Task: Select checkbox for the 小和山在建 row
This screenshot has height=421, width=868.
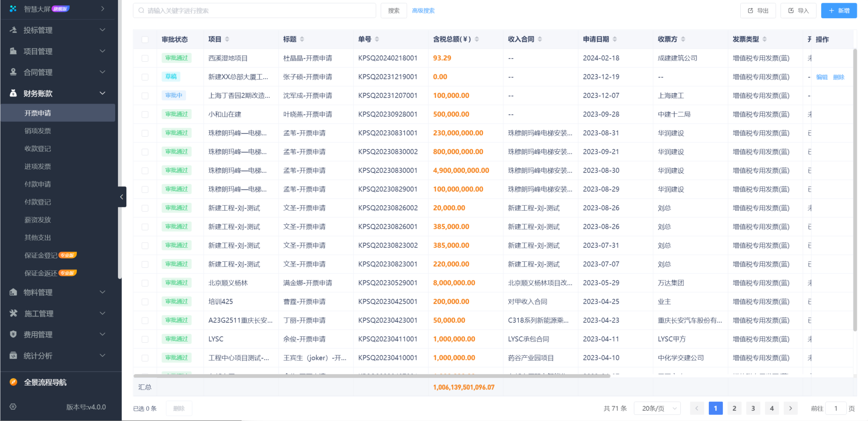Action: pyautogui.click(x=145, y=115)
